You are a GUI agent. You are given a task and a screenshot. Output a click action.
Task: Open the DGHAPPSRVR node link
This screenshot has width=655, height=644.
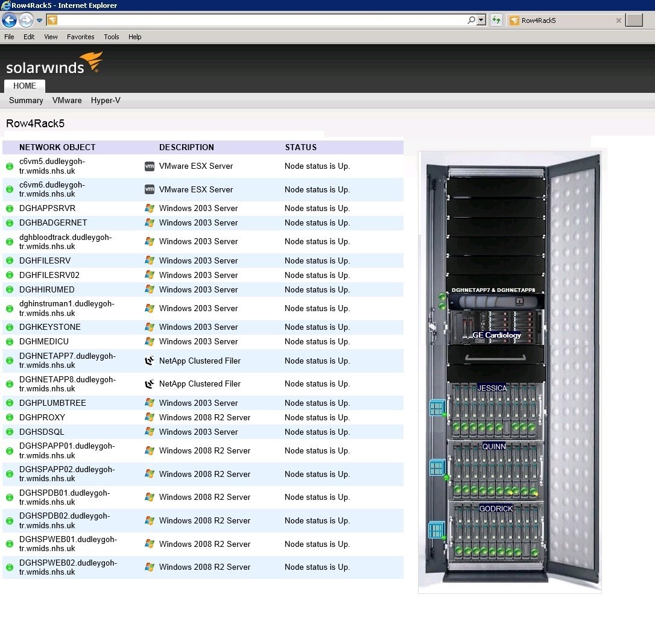coord(47,209)
